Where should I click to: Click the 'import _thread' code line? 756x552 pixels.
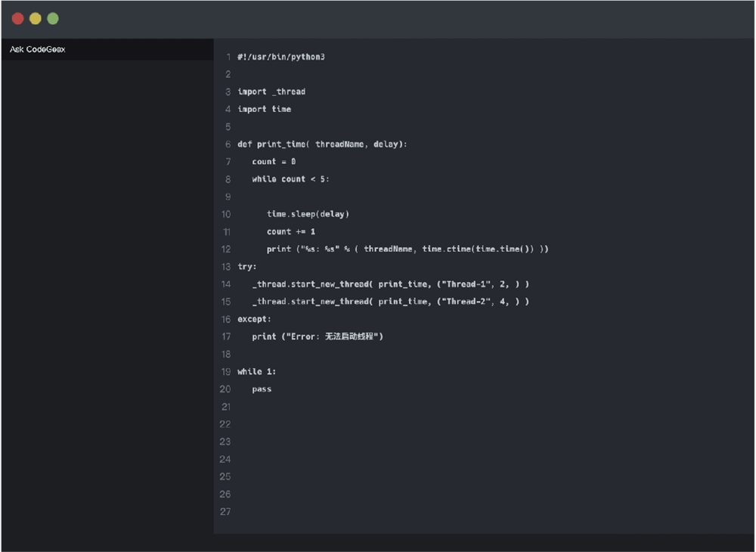click(x=271, y=91)
